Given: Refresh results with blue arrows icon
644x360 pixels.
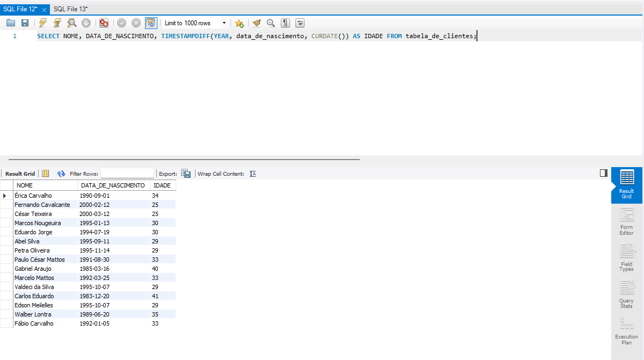Looking at the screenshot, I should pyautogui.click(x=61, y=174).
